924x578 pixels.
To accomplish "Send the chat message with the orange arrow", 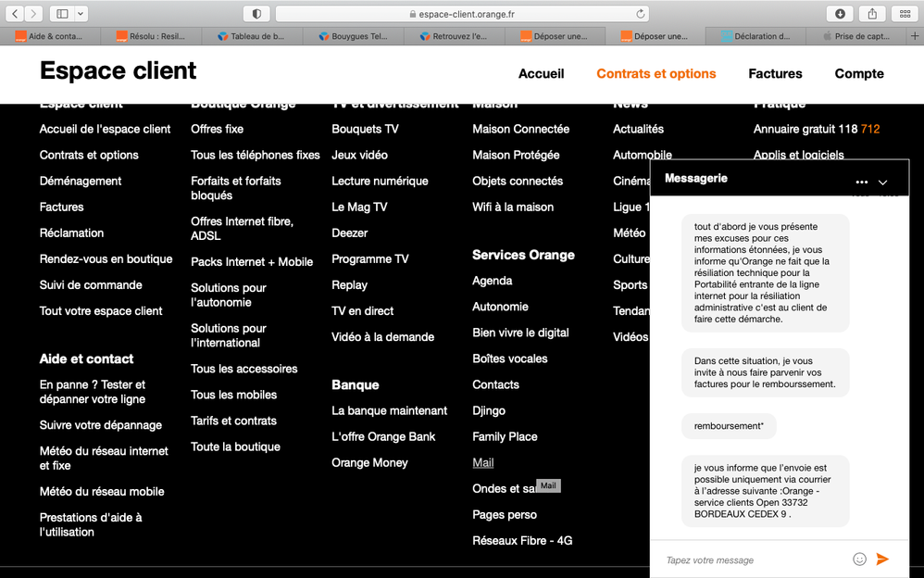I will click(882, 559).
